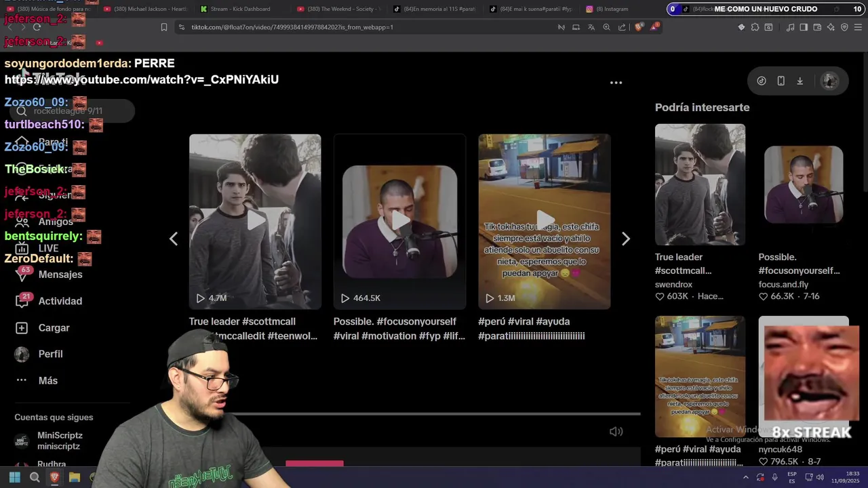Image resolution: width=868 pixels, height=488 pixels.
Task: Click Possible. #focusonyourself caption under carousel
Action: click(399, 329)
